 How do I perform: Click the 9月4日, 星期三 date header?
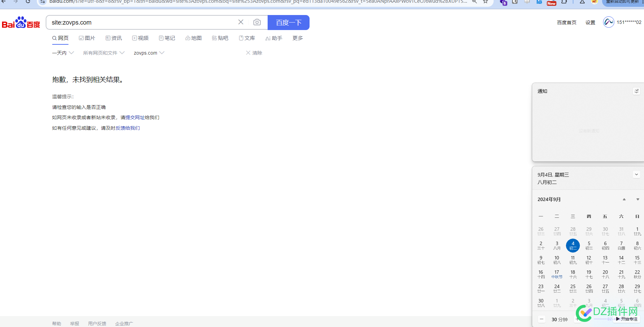pyautogui.click(x=553, y=175)
